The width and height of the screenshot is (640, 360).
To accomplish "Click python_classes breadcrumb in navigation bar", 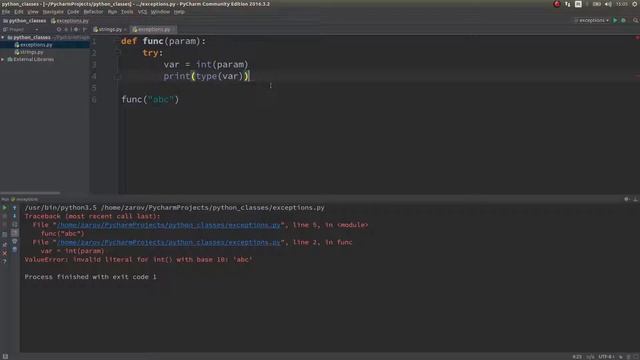I will point(24,20).
